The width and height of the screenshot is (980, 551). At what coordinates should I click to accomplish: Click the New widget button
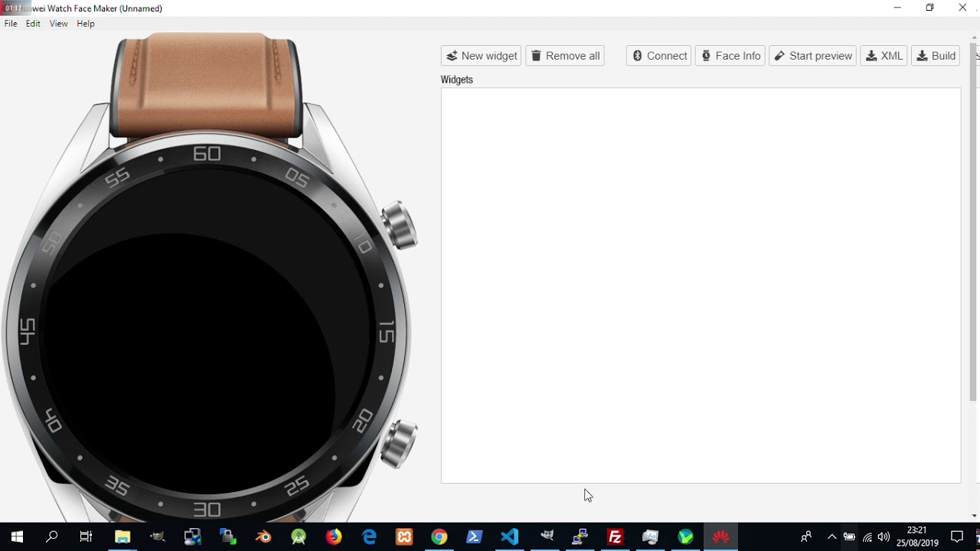(x=482, y=56)
